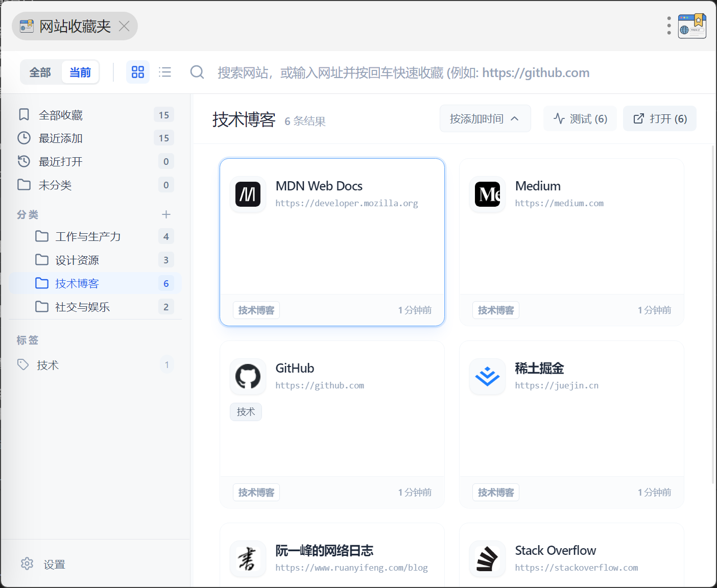This screenshot has height=588, width=717.
Task: Click the Medium site icon
Action: click(487, 194)
